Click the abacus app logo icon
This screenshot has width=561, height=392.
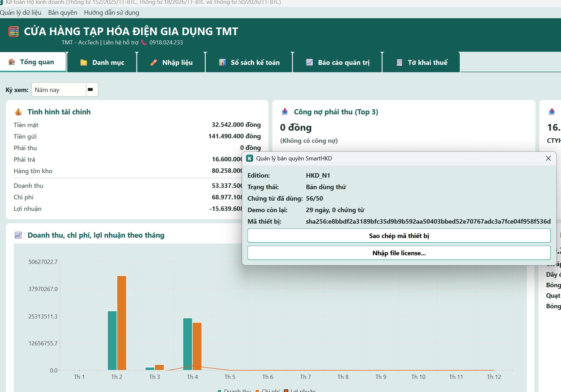(13, 32)
